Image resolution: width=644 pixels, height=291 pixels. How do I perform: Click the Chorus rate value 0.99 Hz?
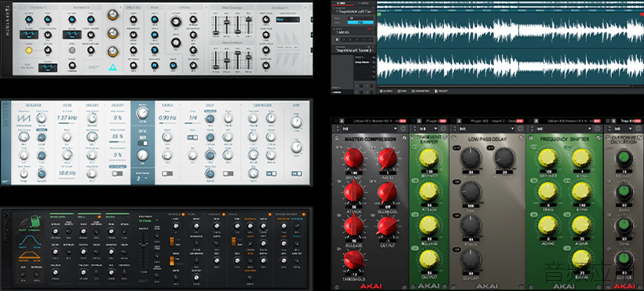[167, 118]
